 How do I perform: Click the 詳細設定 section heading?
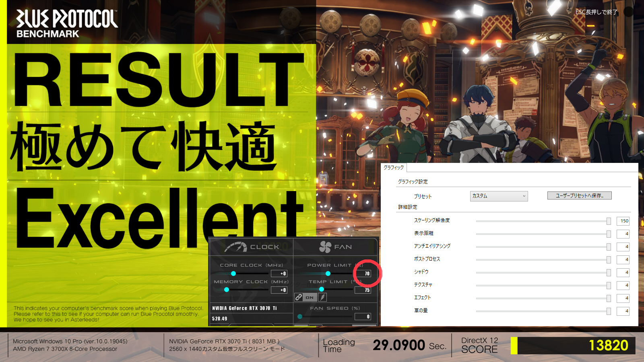tap(408, 207)
